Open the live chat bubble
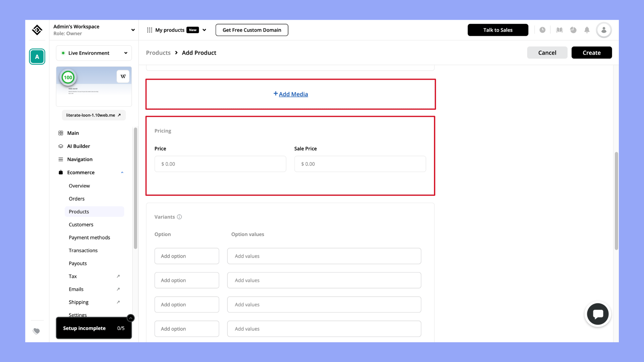The width and height of the screenshot is (644, 362). click(x=597, y=314)
